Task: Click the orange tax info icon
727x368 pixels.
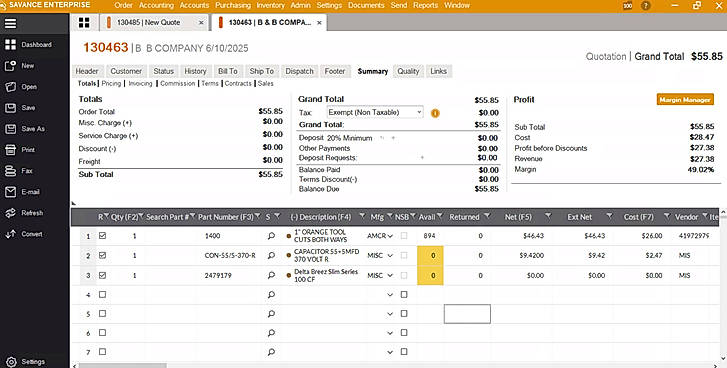Action: coord(435,113)
